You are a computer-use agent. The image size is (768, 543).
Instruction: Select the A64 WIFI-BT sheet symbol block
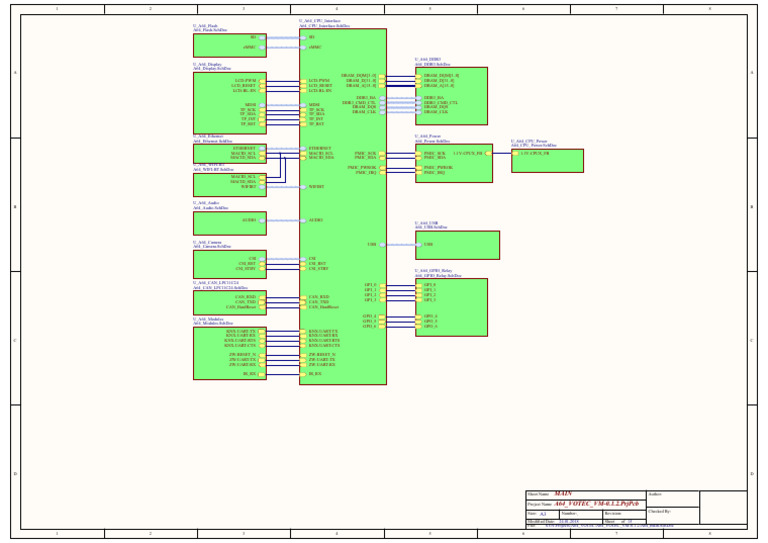pyautogui.click(x=230, y=185)
